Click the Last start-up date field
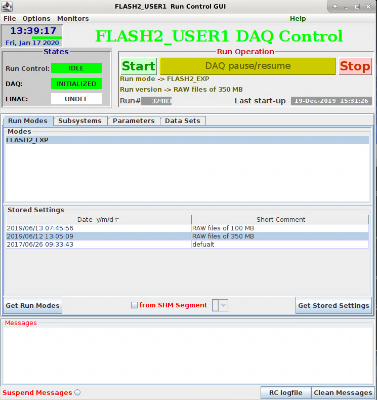The height and width of the screenshot is (400, 377). point(331,101)
